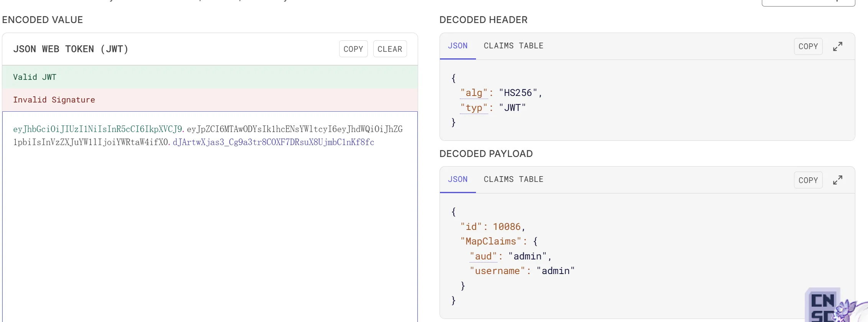Copy the decoded payload JSON
This screenshot has width=868, height=322.
tap(808, 180)
